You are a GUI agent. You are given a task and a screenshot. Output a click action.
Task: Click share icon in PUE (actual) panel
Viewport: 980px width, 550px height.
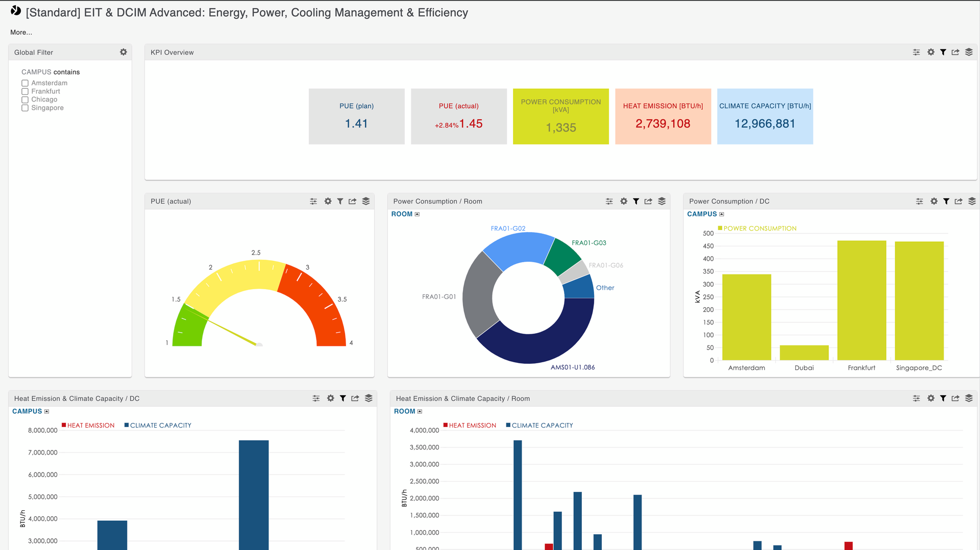[352, 202]
